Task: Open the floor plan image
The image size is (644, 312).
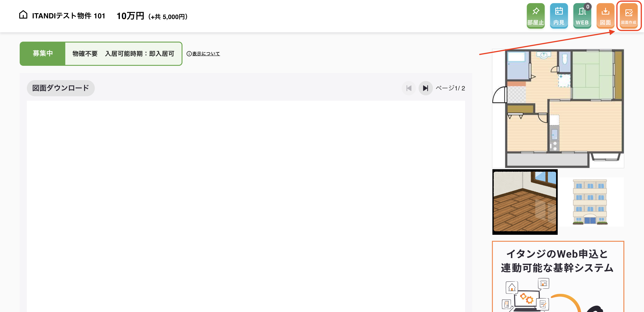Action: coord(558,109)
